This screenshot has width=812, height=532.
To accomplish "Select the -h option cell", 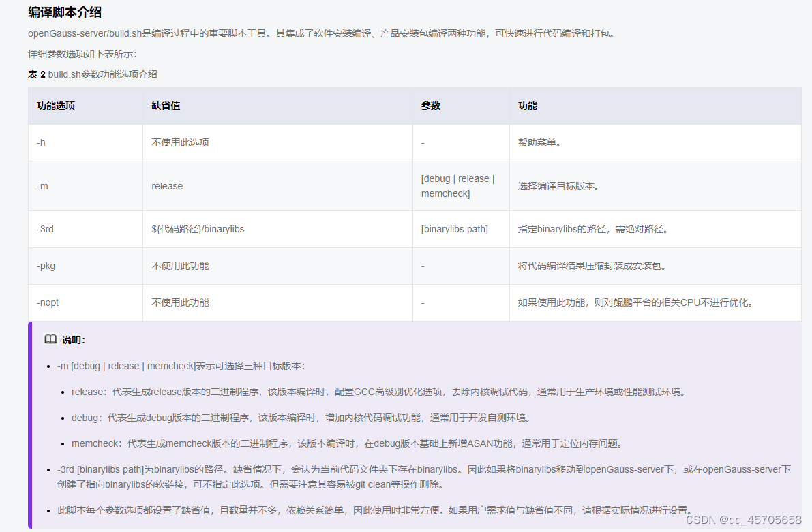I will tap(85, 142).
